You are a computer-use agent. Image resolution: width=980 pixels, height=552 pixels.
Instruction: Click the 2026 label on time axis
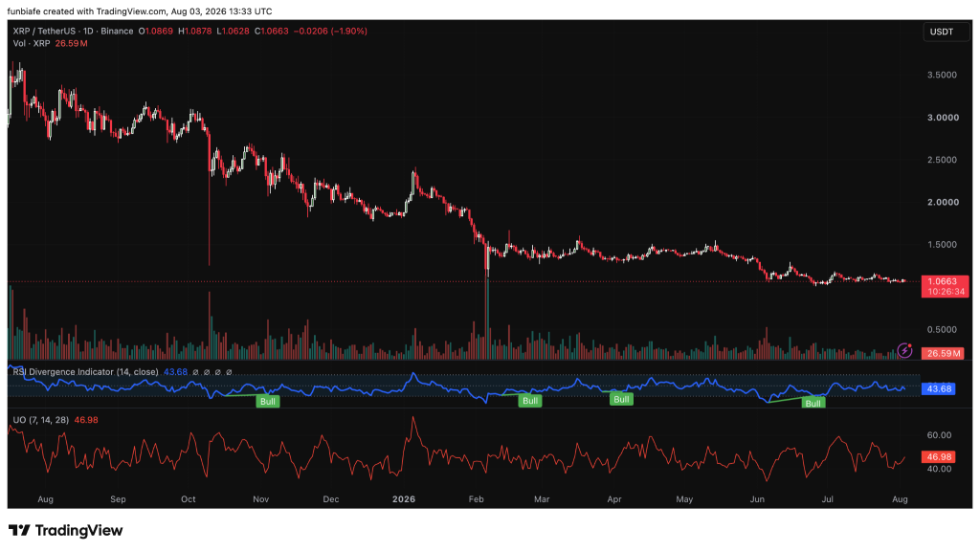(404, 499)
